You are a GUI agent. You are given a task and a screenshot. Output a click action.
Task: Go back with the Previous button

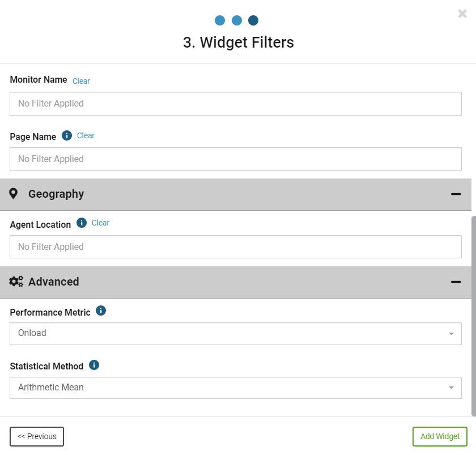click(37, 436)
